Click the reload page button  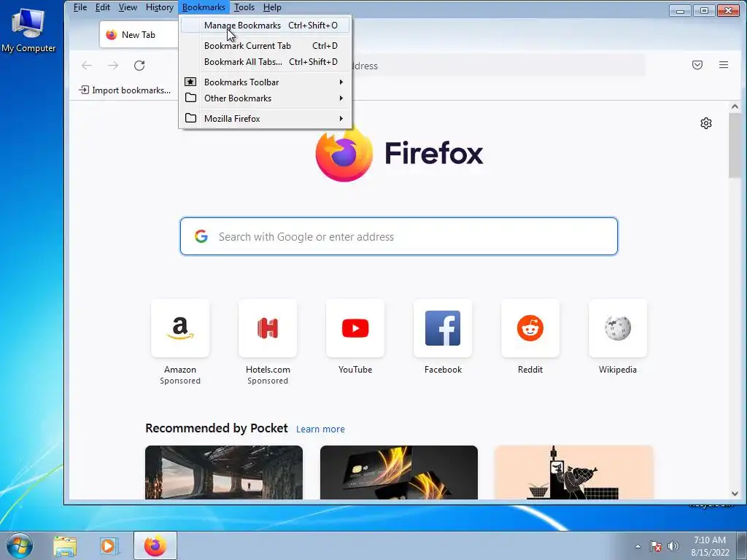(139, 65)
